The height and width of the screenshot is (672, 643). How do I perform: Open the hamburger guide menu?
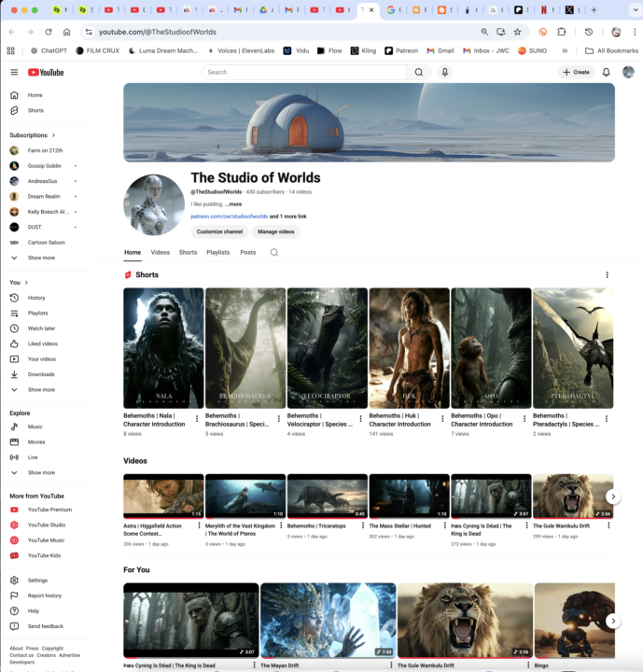[14, 72]
